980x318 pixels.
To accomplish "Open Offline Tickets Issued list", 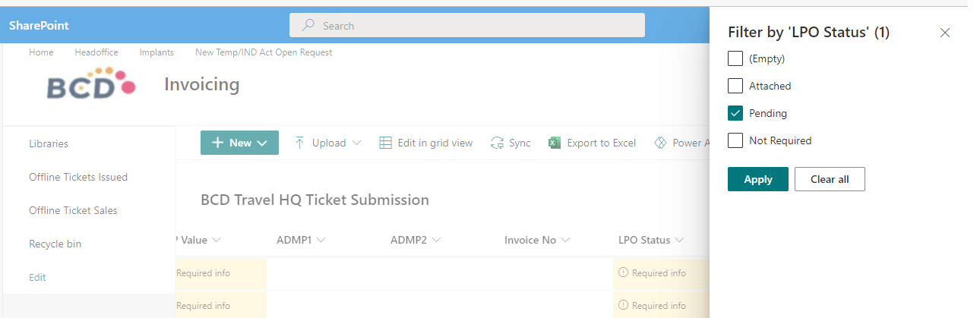I will coord(78,177).
